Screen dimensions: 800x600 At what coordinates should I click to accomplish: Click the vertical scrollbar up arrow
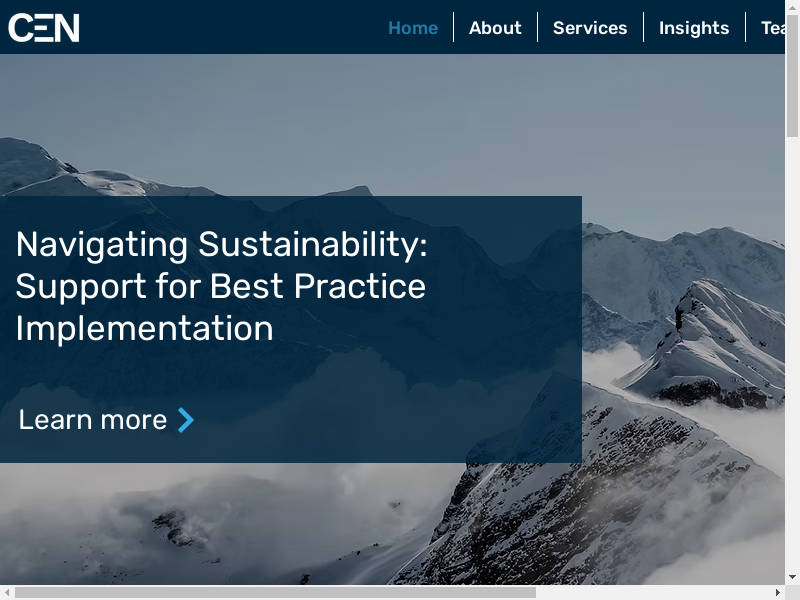point(792,8)
